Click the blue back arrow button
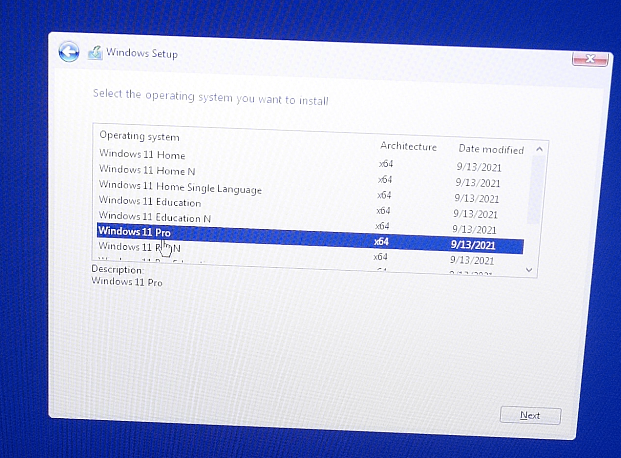The width and height of the screenshot is (621, 458). [69, 52]
